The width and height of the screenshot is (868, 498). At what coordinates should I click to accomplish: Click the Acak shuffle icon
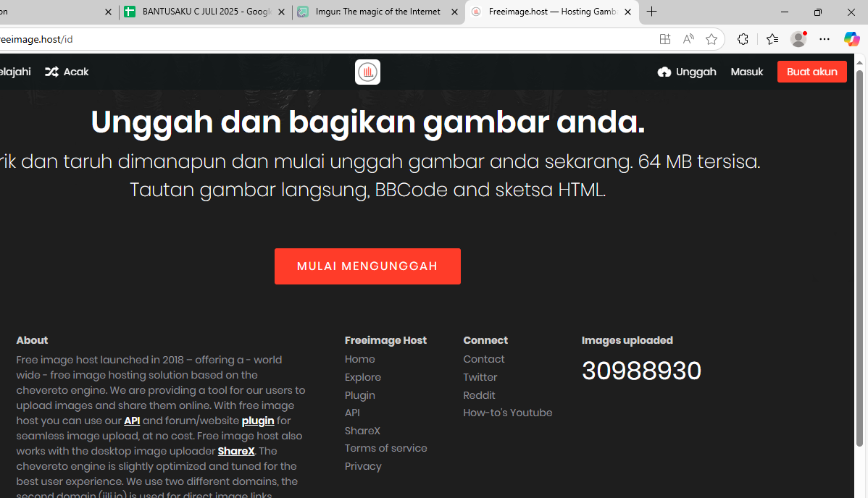(x=51, y=72)
